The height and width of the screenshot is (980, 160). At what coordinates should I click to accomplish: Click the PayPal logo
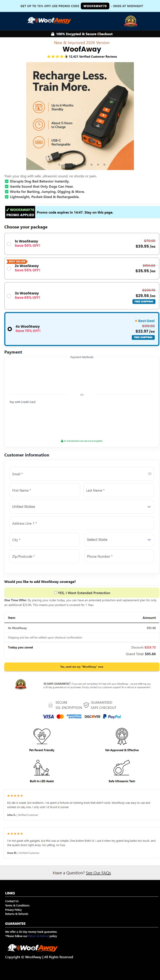pyautogui.click(x=112, y=717)
